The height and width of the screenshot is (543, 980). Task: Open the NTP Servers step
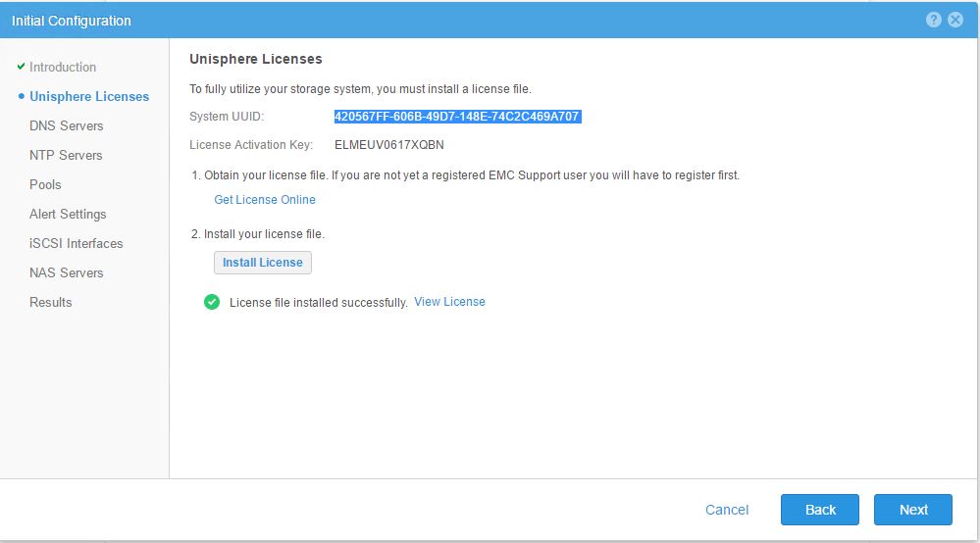[66, 155]
